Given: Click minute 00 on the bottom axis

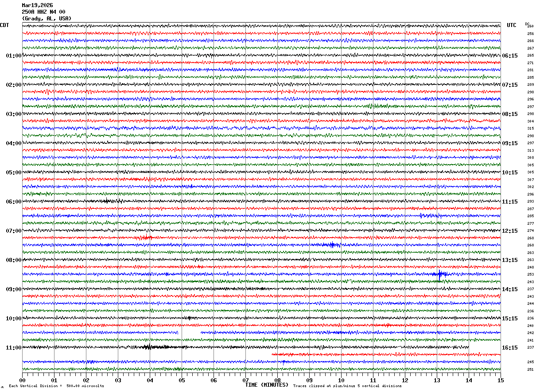Looking at the screenshot, I should 22,380.
